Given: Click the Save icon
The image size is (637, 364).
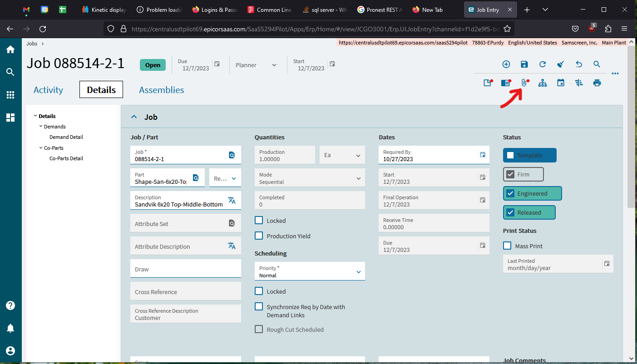Looking at the screenshot, I should click(x=524, y=64).
